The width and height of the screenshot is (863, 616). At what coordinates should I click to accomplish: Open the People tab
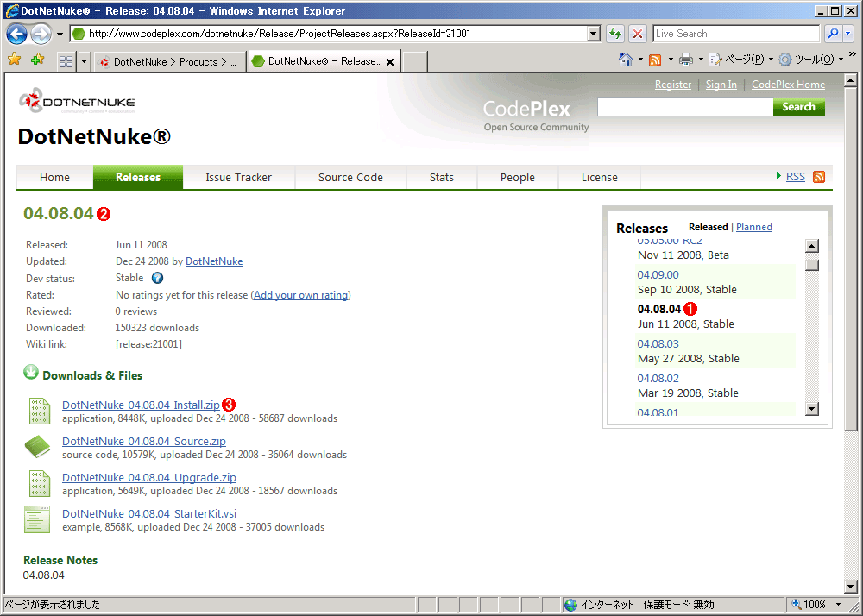pyautogui.click(x=518, y=177)
